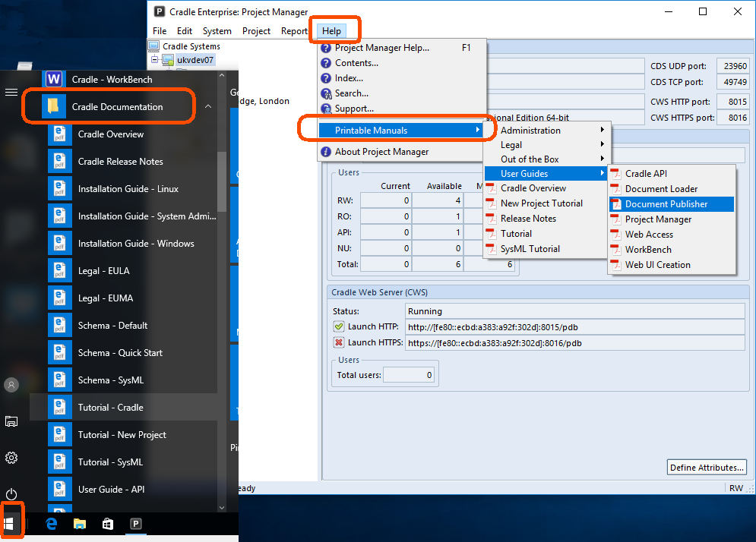Open the Project menu
Screen dimensions: 756x542
tap(256, 31)
